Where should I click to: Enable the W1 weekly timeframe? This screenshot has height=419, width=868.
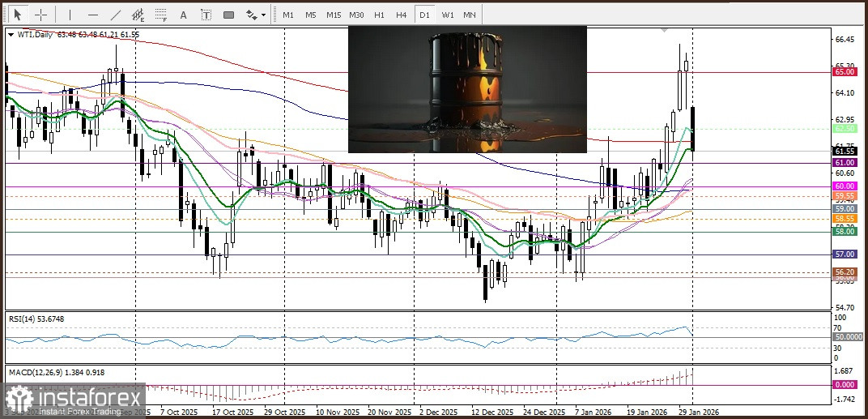point(447,15)
